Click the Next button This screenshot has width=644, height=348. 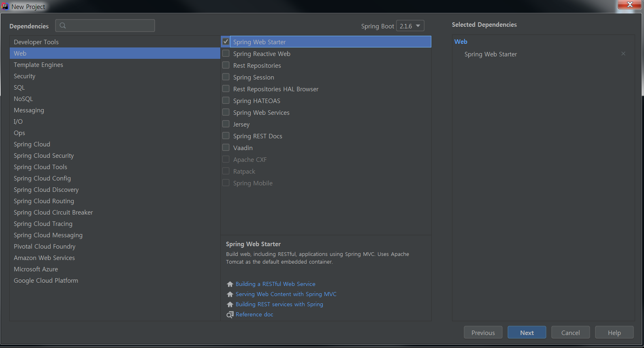click(527, 332)
